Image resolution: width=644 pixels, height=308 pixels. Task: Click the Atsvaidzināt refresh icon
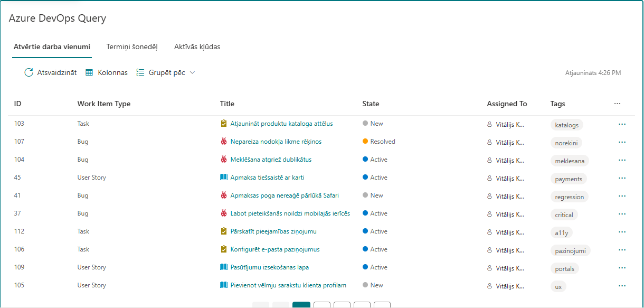(x=29, y=72)
